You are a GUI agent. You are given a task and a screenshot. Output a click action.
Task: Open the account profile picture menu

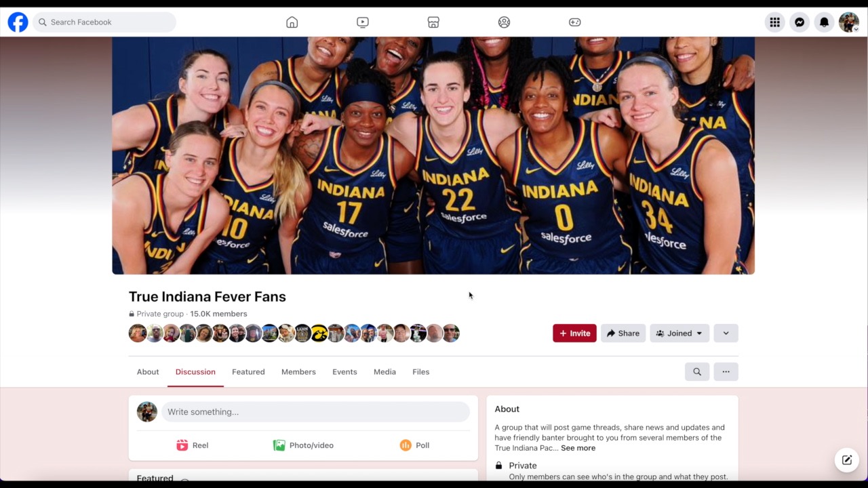[849, 22]
